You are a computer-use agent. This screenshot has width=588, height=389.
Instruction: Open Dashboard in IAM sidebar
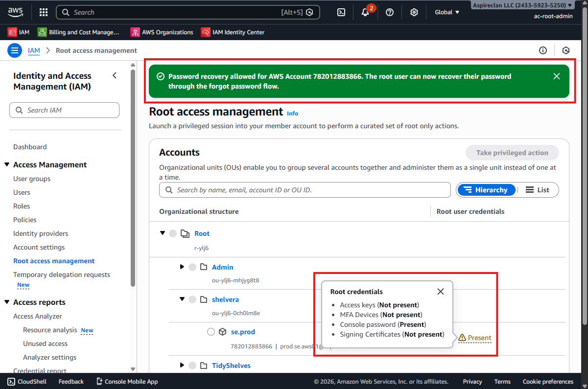tap(30, 147)
